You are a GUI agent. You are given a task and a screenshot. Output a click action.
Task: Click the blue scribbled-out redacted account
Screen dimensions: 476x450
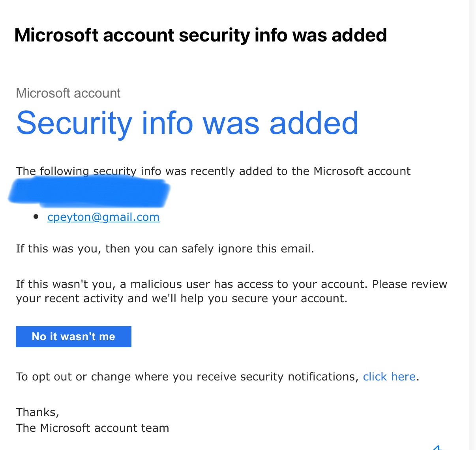point(89,192)
